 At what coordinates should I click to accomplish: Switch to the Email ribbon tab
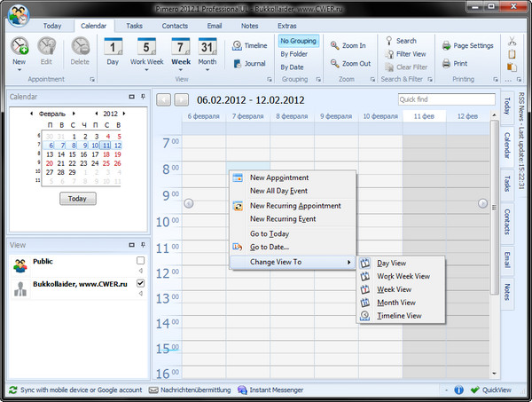click(215, 26)
